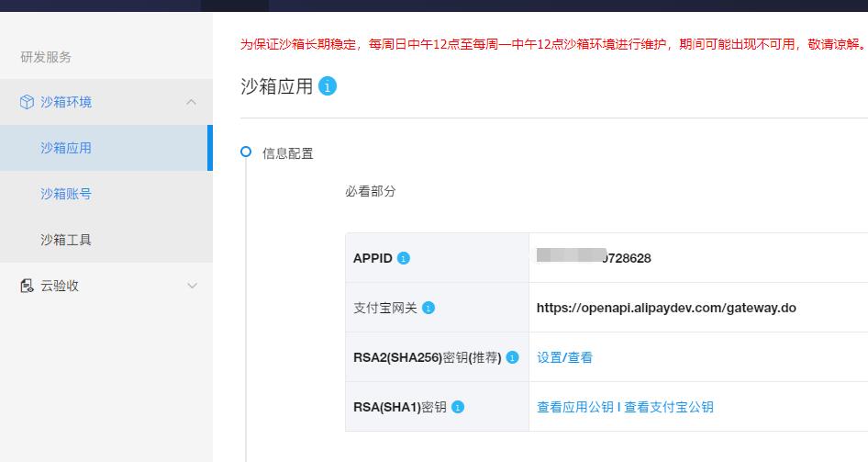The height and width of the screenshot is (462, 868).
Task: Click the 信息配置 step circle marker
Action: (x=246, y=152)
